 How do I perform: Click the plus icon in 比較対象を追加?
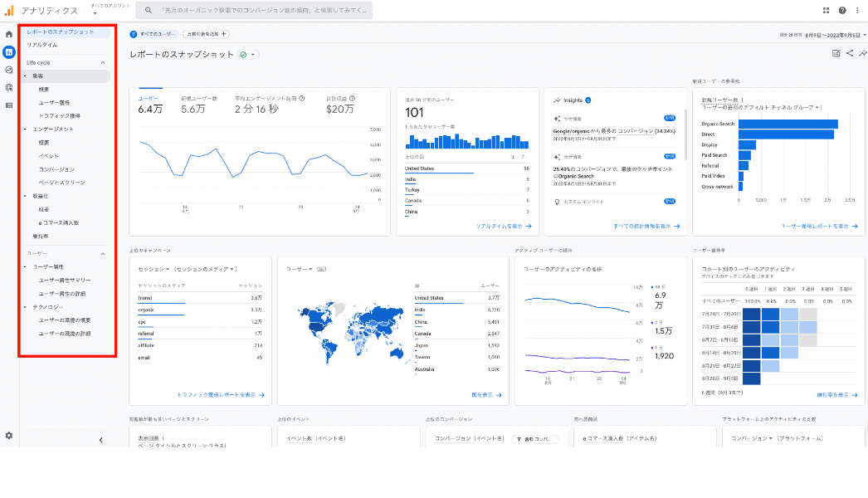224,34
